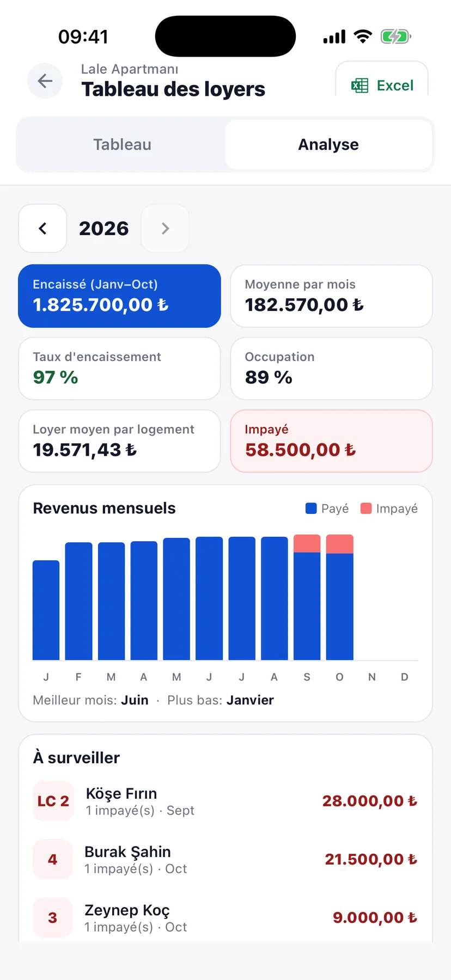Select the Analyse tab
This screenshot has width=451, height=980.
coord(328,144)
